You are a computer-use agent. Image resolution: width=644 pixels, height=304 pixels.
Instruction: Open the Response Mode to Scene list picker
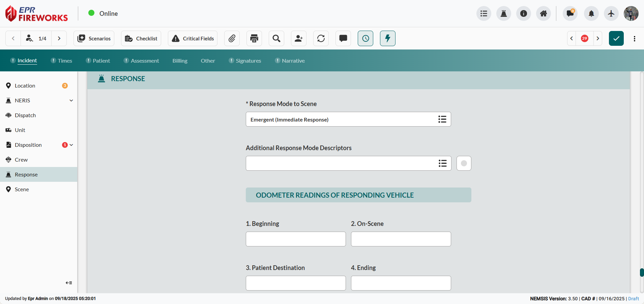(442, 119)
